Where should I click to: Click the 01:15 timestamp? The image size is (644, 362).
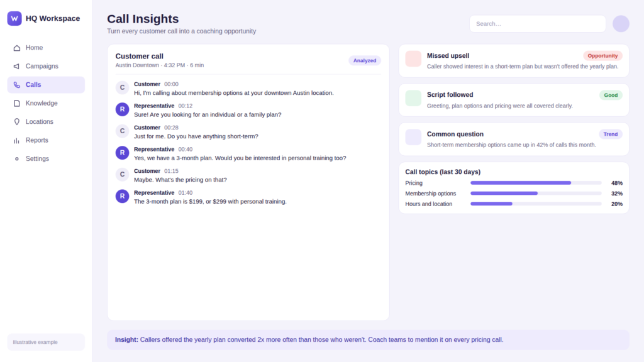(171, 171)
